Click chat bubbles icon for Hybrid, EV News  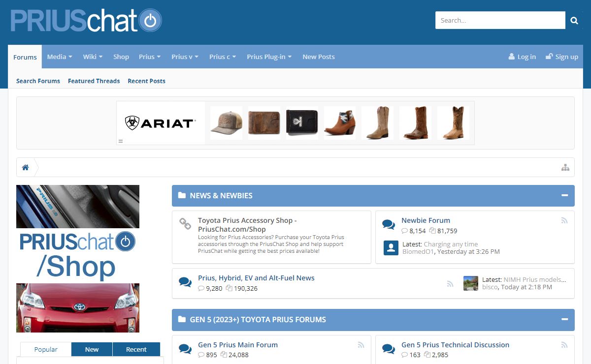tap(185, 282)
